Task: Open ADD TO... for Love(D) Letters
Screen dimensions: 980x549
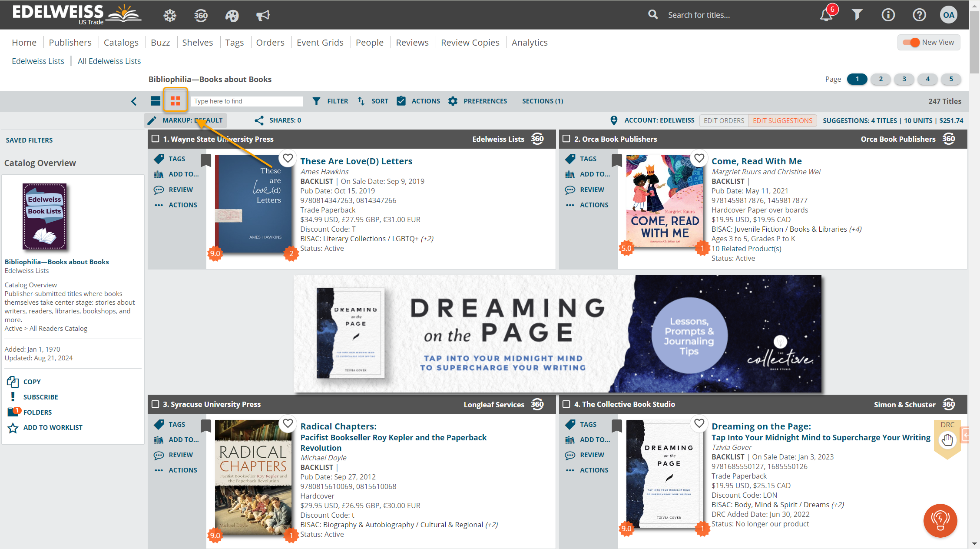Action: tap(176, 174)
